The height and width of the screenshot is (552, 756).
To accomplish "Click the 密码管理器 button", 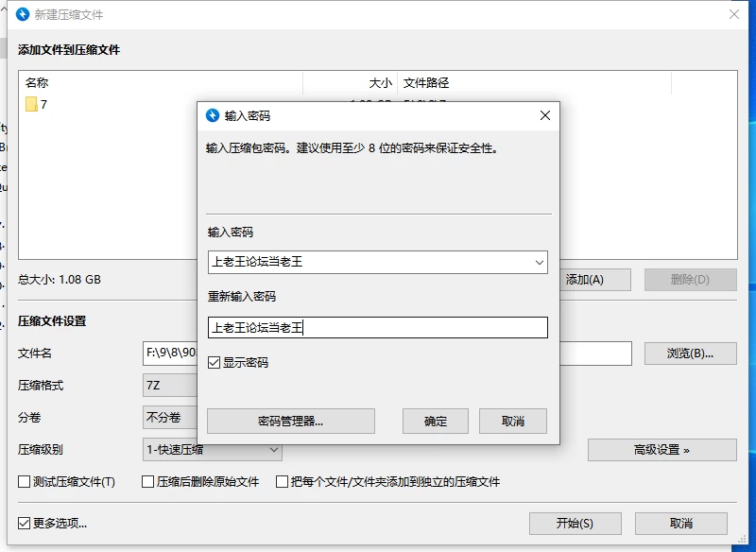I will point(291,422).
